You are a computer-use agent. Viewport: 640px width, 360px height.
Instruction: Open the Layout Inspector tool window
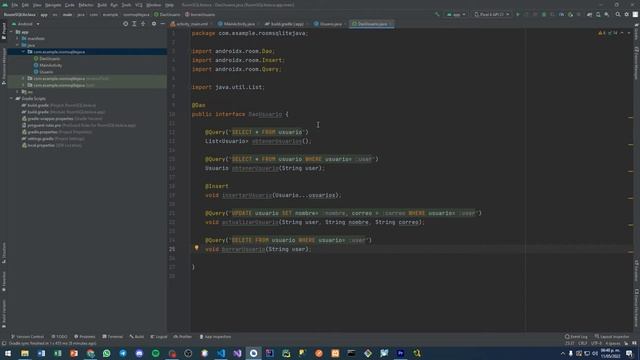click(611, 337)
